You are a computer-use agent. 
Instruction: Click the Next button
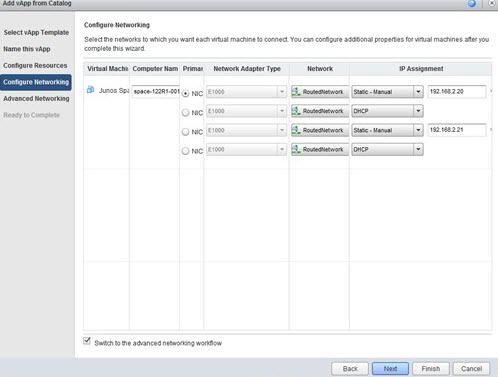[x=390, y=369]
